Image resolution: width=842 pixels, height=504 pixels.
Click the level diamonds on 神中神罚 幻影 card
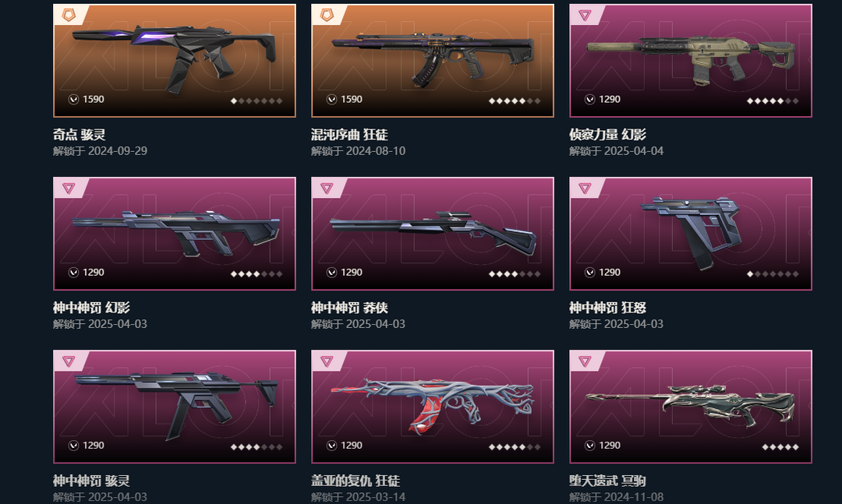pyautogui.click(x=256, y=273)
